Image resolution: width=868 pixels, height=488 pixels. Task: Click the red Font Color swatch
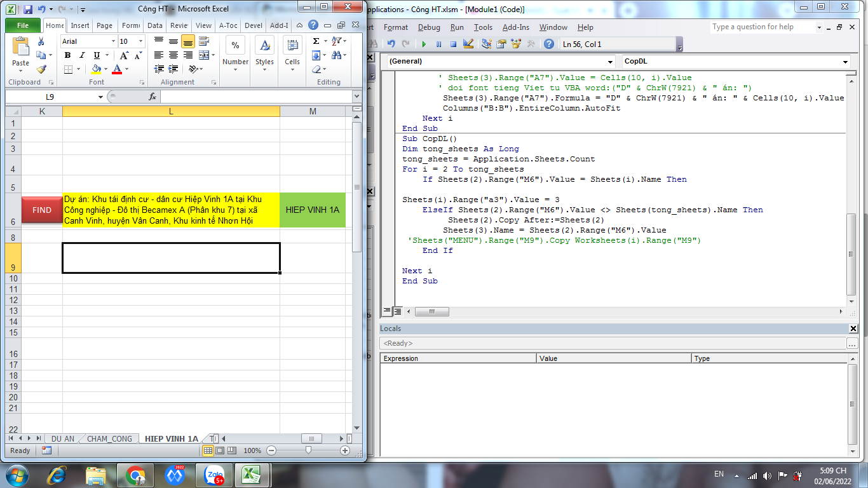click(x=117, y=69)
